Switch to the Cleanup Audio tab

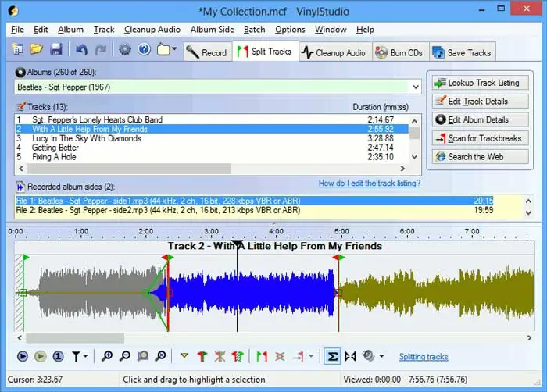[334, 52]
